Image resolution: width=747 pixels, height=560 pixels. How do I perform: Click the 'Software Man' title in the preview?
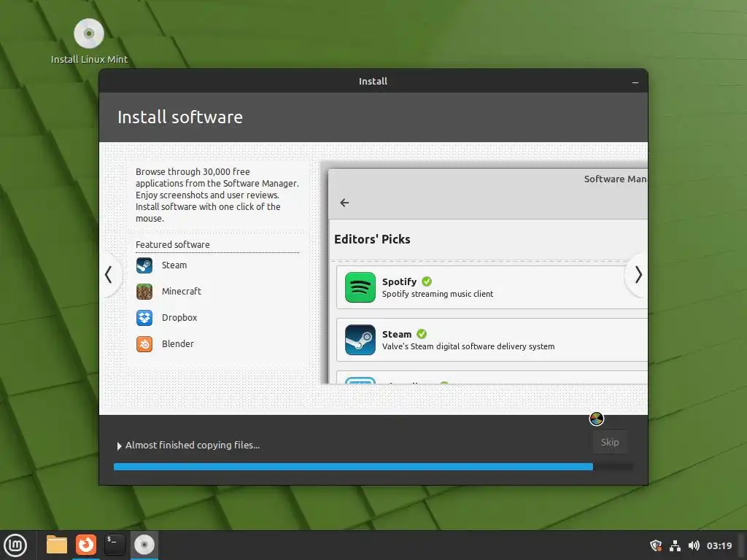[616, 179]
